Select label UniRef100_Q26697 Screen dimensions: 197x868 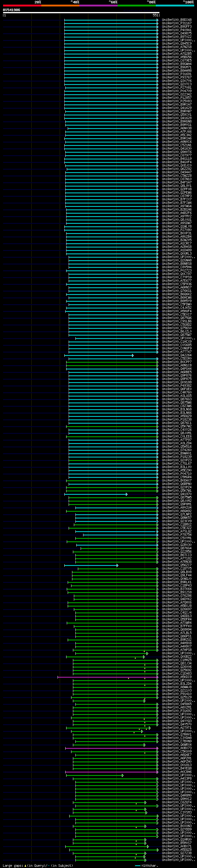(x=176, y=609)
